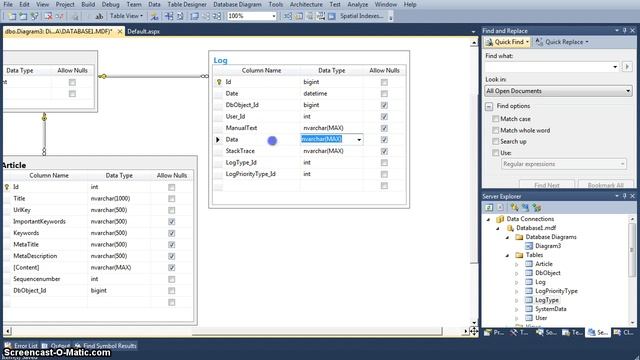Click the LogPriorityType table icon
This screenshot has height=360, width=640.
529,291
